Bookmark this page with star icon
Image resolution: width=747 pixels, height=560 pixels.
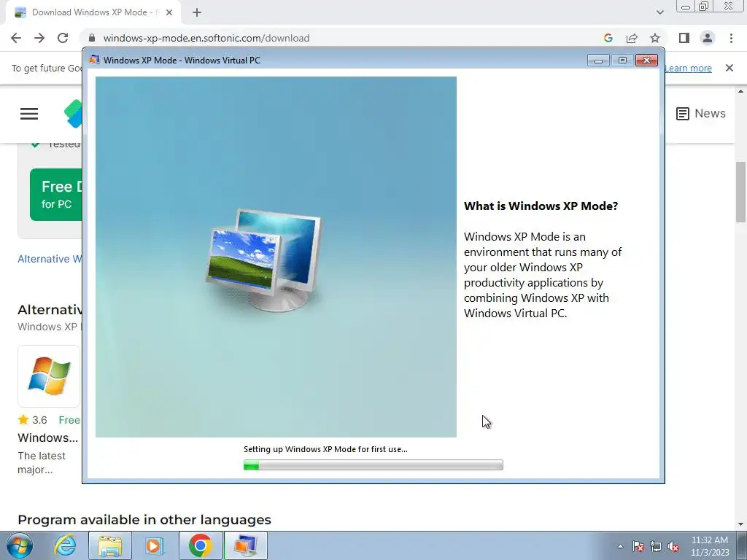click(x=655, y=38)
